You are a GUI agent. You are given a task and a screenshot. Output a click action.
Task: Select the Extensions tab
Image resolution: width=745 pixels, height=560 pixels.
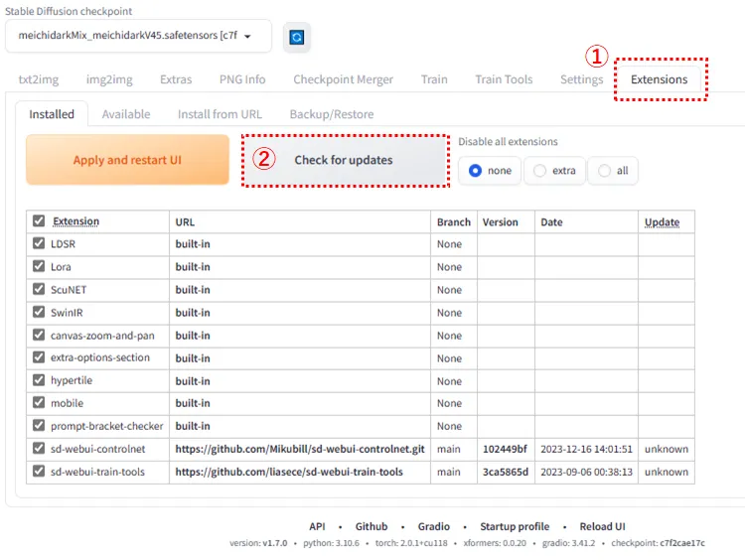click(x=659, y=79)
